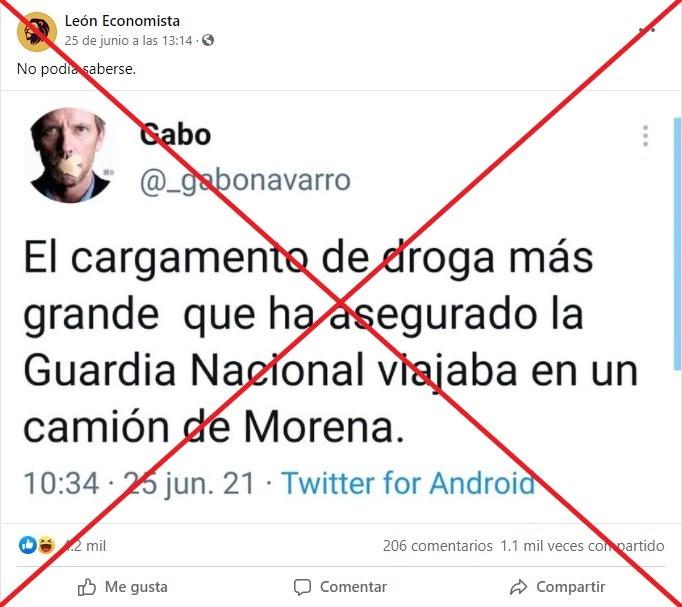
Task: Click the Compartir arrow button
Action: (558, 587)
